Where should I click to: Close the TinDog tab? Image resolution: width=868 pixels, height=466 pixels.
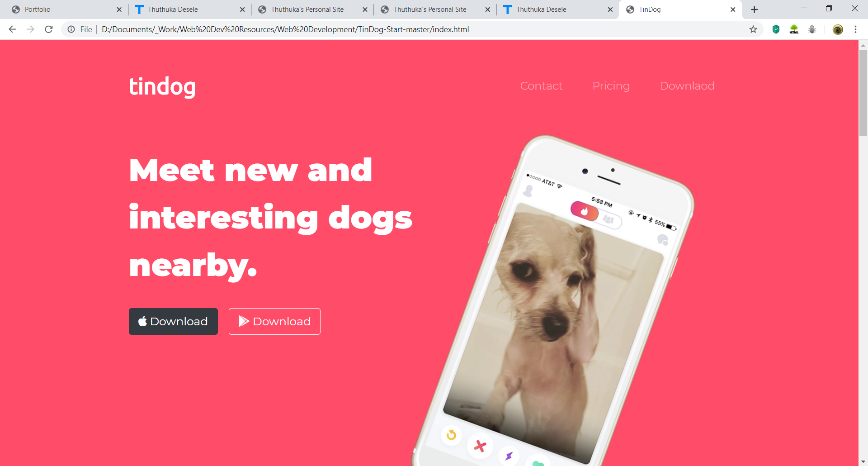pos(733,10)
